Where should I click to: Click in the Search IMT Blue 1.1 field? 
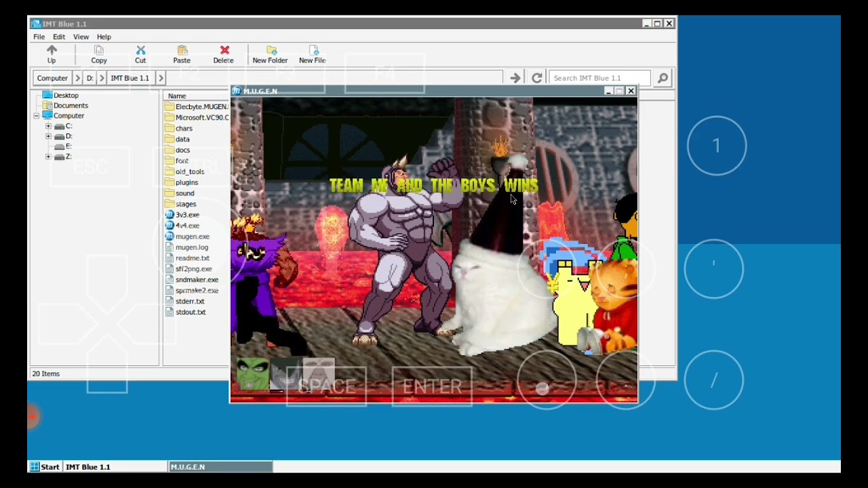[599, 78]
